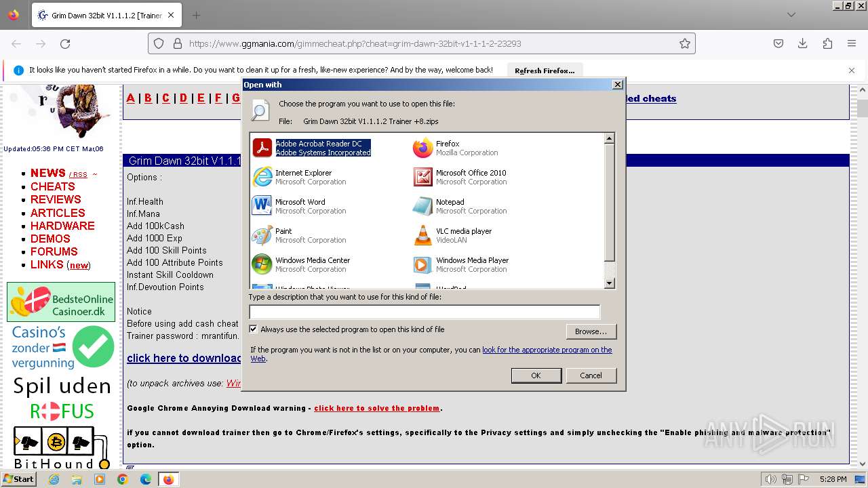This screenshot has width=868, height=488.
Task: Choose Windows Media Player icon
Action: point(423,264)
